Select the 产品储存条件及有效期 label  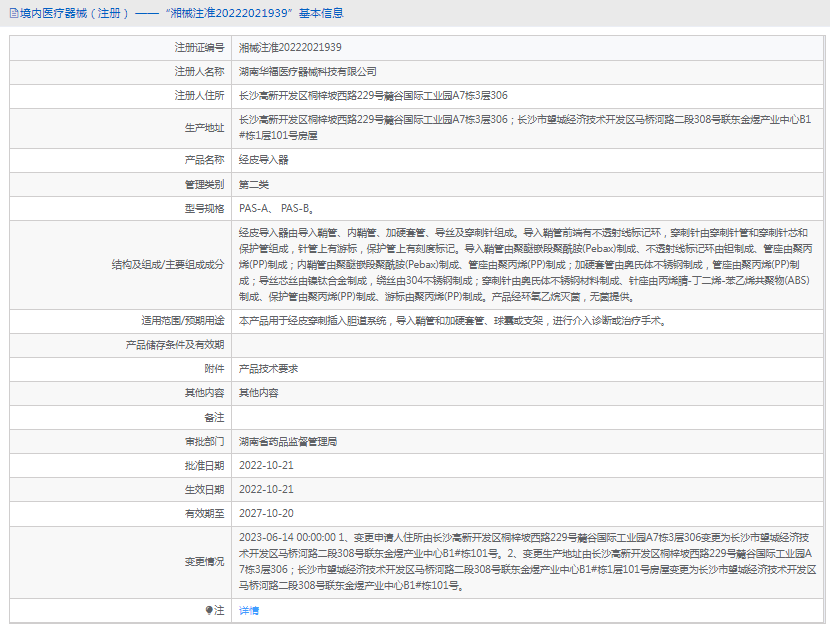(x=175, y=345)
